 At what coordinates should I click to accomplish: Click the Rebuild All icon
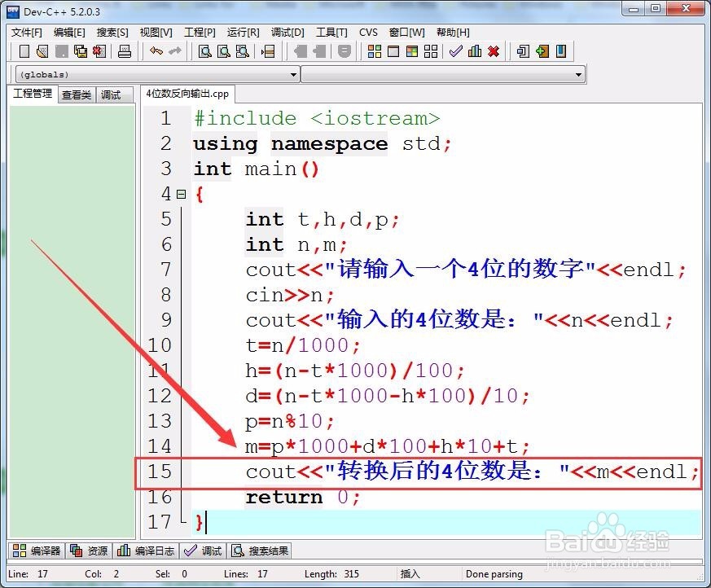430,51
